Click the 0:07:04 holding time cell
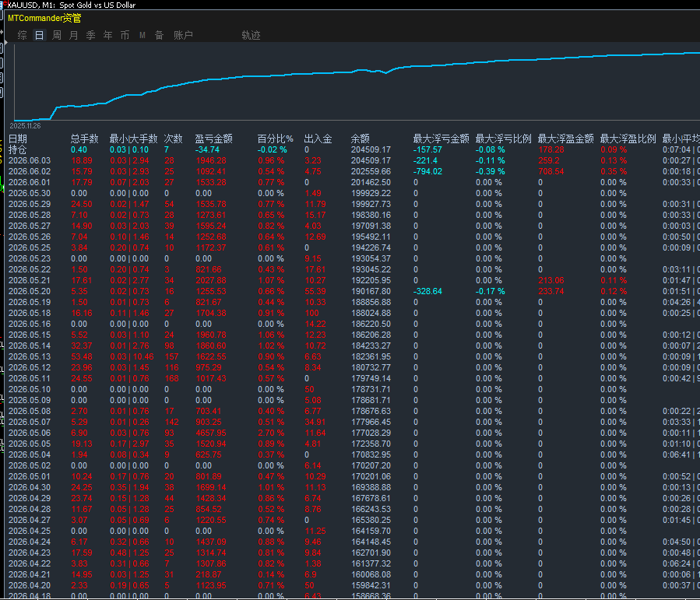 (x=677, y=150)
